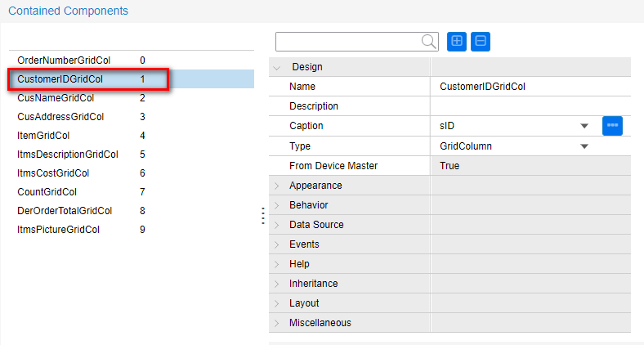Click the vertical splitter handle dots
The image size is (644, 345).
tap(262, 215)
